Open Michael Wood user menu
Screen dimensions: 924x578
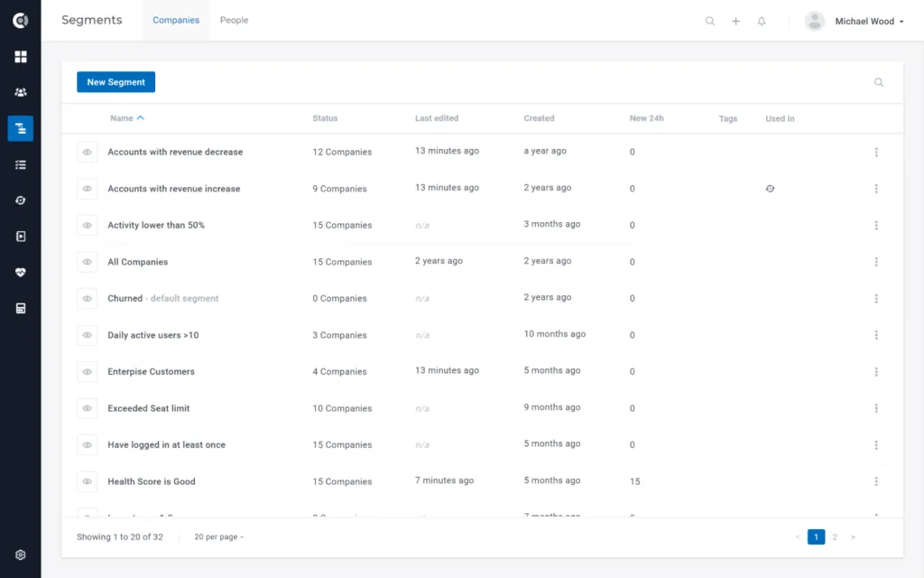(869, 22)
